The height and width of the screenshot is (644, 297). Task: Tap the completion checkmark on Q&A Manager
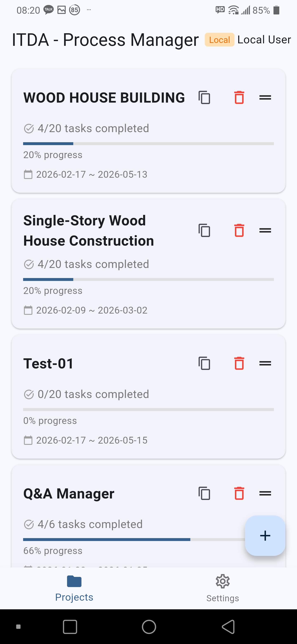[29, 524]
